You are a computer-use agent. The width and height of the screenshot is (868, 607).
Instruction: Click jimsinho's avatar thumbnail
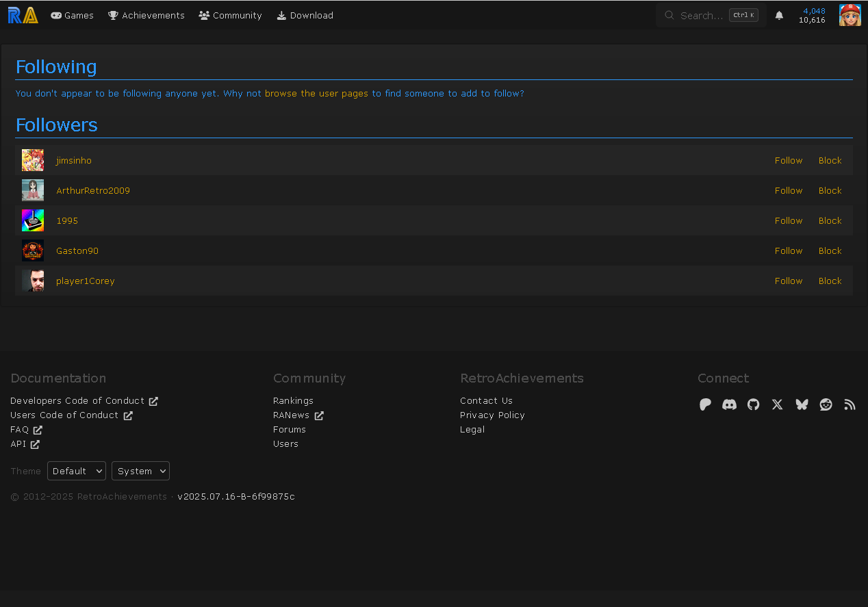[33, 160]
